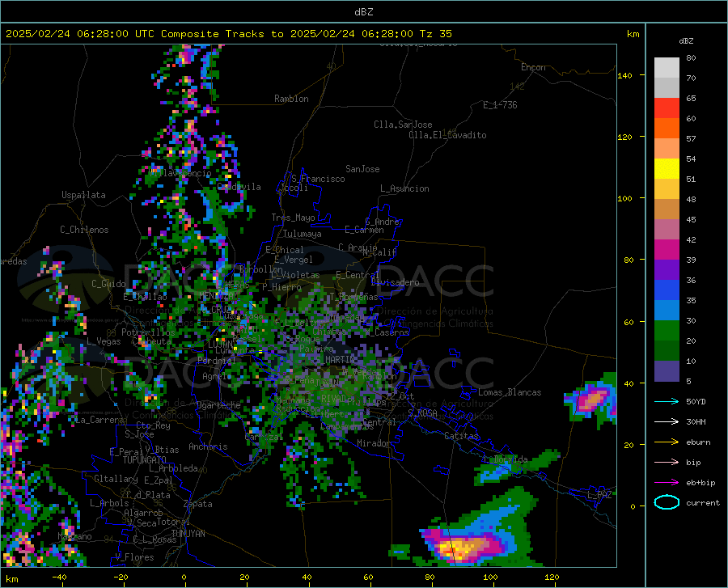Click the E_1-736 map label
The height and width of the screenshot is (588, 728).
(500, 105)
